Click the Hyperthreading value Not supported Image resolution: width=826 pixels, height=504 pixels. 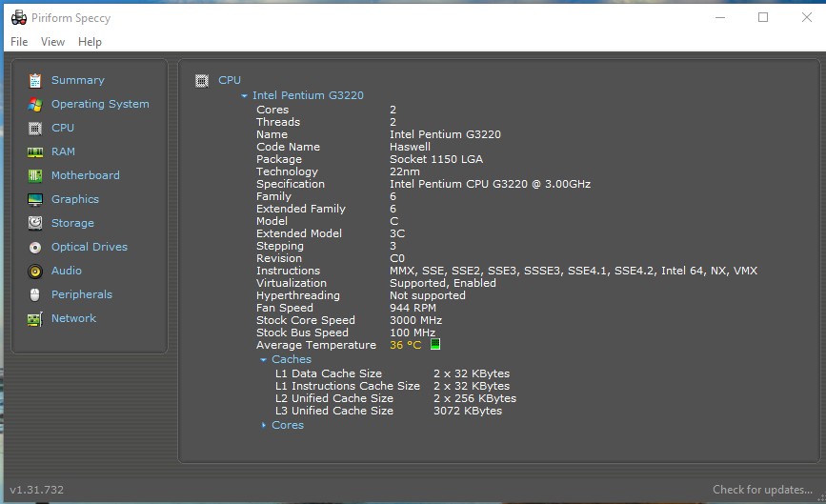click(427, 295)
